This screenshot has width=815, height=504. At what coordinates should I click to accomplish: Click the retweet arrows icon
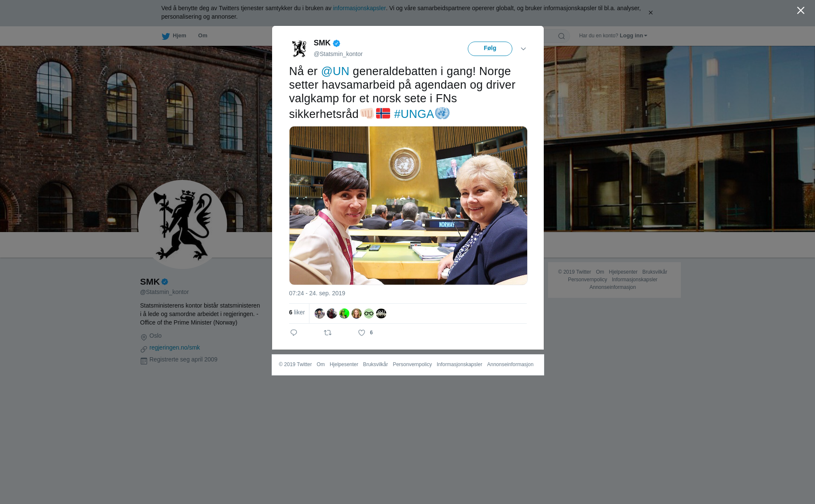pos(328,333)
